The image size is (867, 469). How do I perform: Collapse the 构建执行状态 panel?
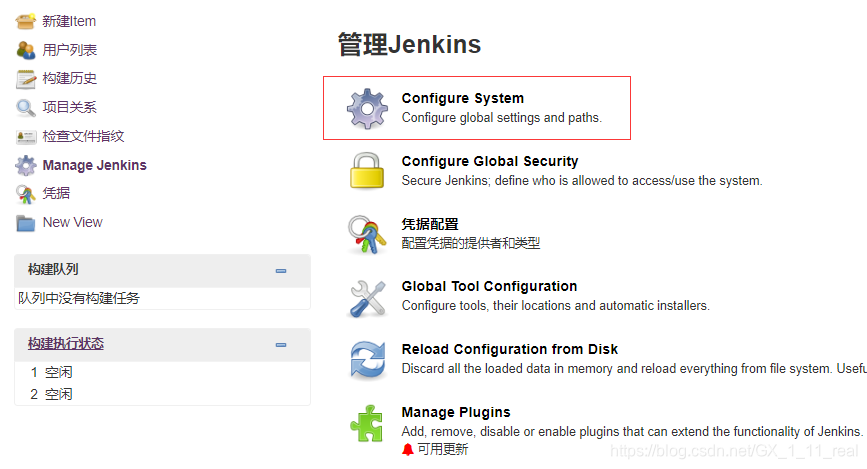(281, 345)
